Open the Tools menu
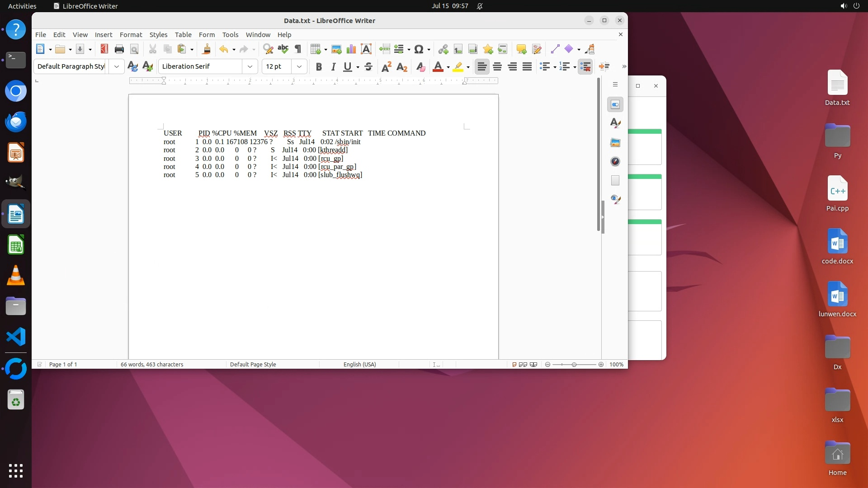Viewport: 868px width, 488px height. tap(230, 35)
